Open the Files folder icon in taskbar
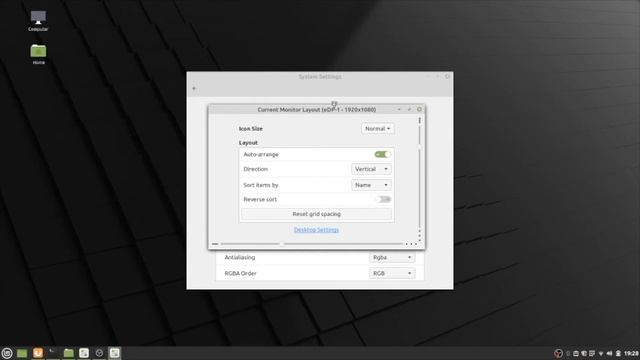This screenshot has height=360, width=640. click(x=69, y=353)
